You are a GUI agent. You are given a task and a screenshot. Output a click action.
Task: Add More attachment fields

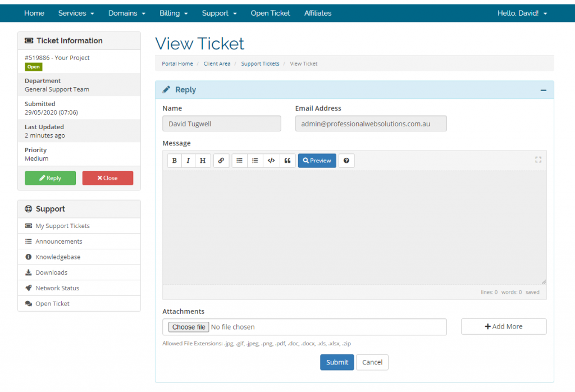(x=504, y=327)
